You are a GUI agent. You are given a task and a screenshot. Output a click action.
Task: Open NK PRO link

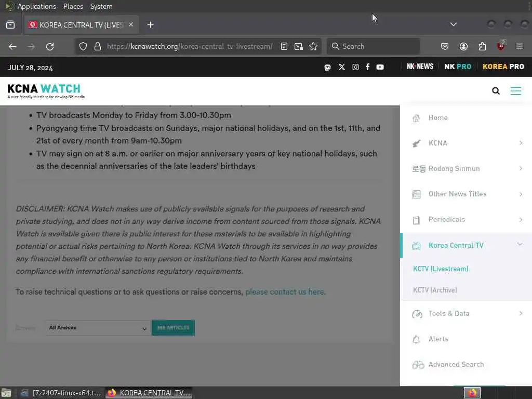point(458,66)
